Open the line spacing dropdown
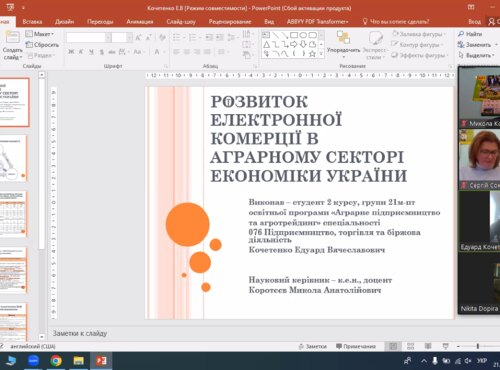The height and width of the screenshot is (370, 500). click(x=232, y=37)
